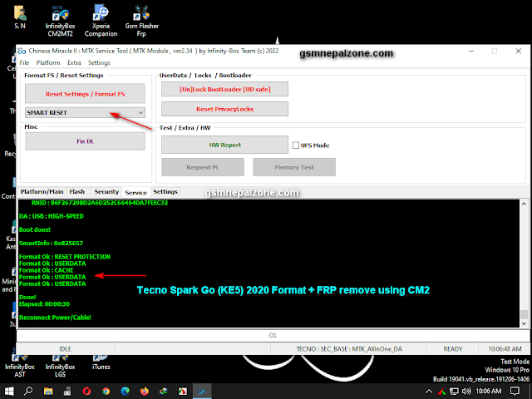Click Reset PrivacyLocks button
This screenshot has height=399, width=532.
[225, 109]
